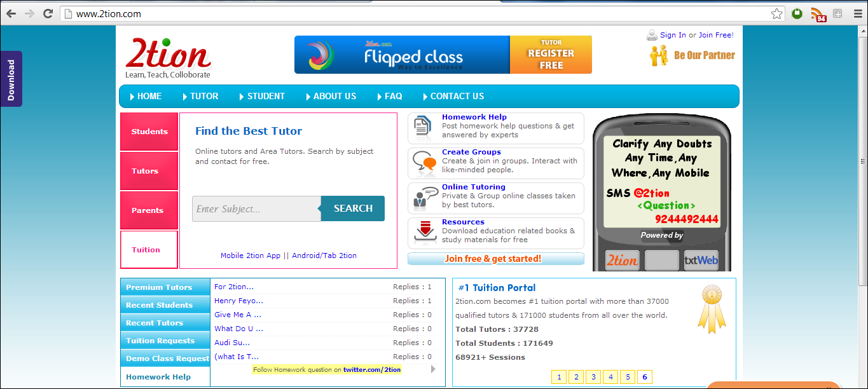Click the Tutor Register Free banner button
This screenshot has height=389, width=868.
coord(551,55)
